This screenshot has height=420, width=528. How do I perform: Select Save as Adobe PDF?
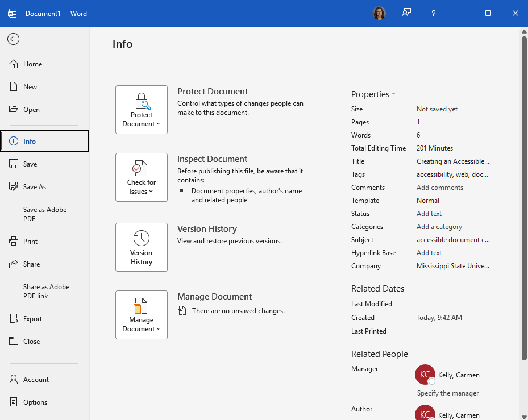coord(45,214)
